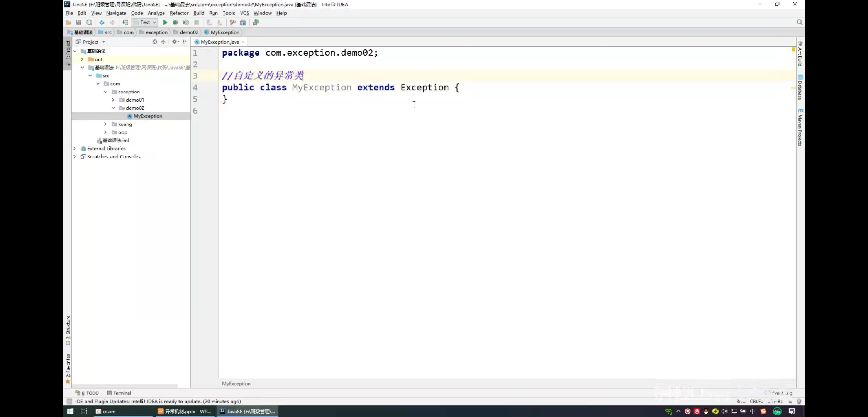Open the Refactor menu

point(179,13)
